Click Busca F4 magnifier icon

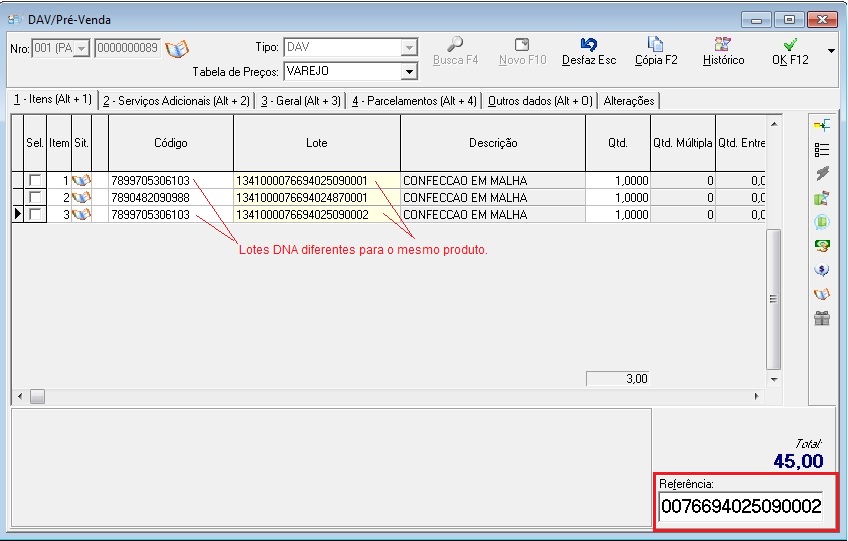(x=455, y=44)
